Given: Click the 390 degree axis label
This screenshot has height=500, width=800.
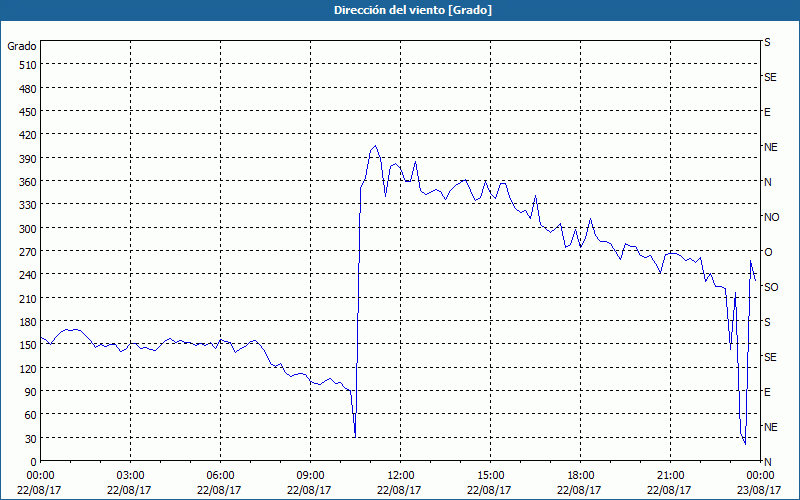Looking at the screenshot, I should pos(28,159).
